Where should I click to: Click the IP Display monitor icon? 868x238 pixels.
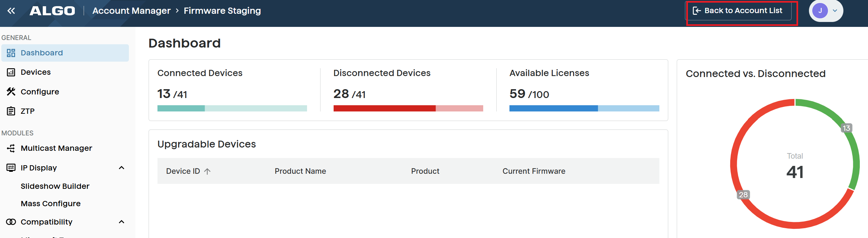11,168
